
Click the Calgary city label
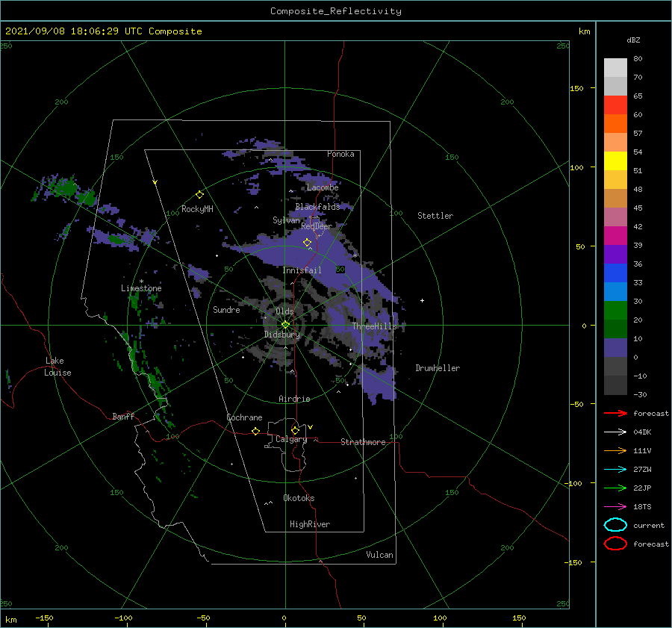(x=291, y=439)
